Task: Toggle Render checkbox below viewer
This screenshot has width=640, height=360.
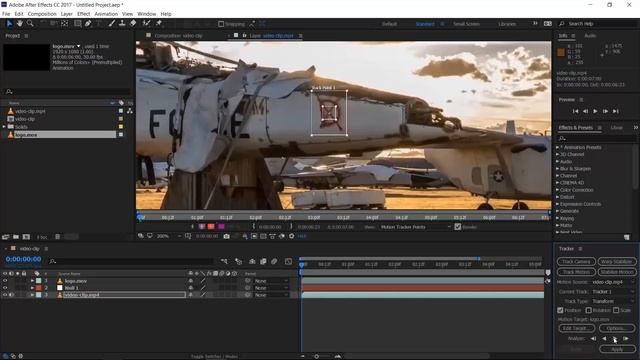Action: point(458,227)
